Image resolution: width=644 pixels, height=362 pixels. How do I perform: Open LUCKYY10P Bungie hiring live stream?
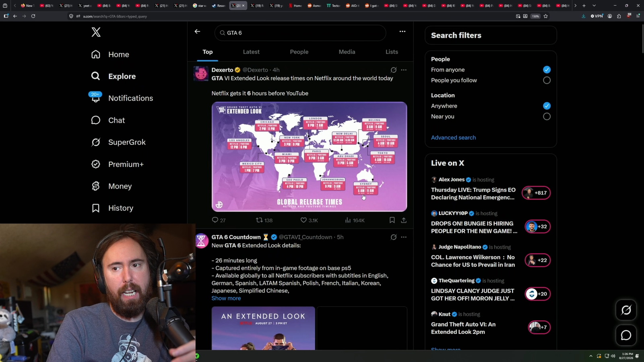pos(474,227)
